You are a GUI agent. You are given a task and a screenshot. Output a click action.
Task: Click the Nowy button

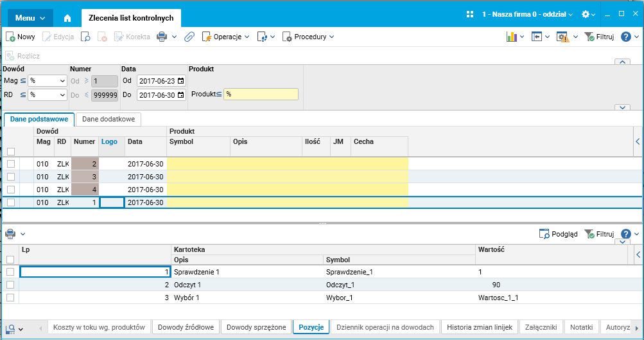click(21, 37)
